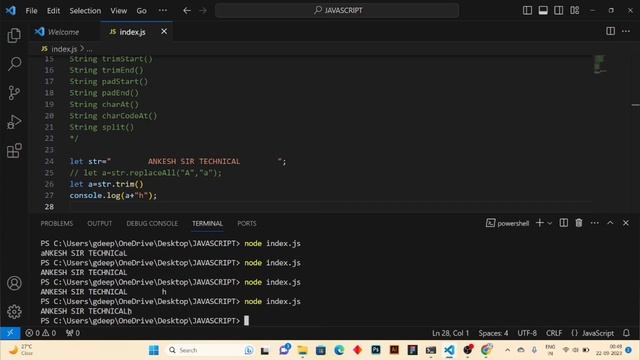Click the VS Code logo in title bar
The width and height of the screenshot is (640, 360).
tap(11, 10)
